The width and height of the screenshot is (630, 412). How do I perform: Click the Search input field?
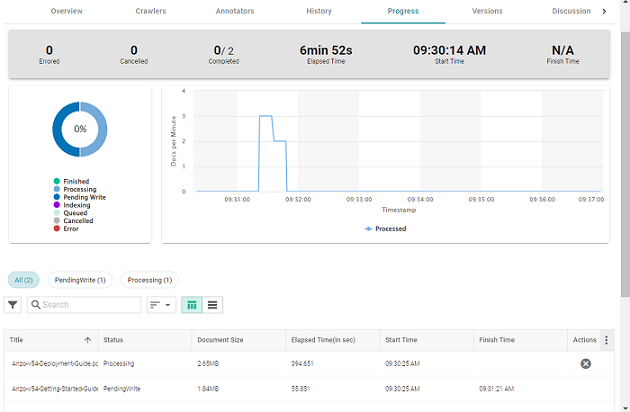pos(88,305)
